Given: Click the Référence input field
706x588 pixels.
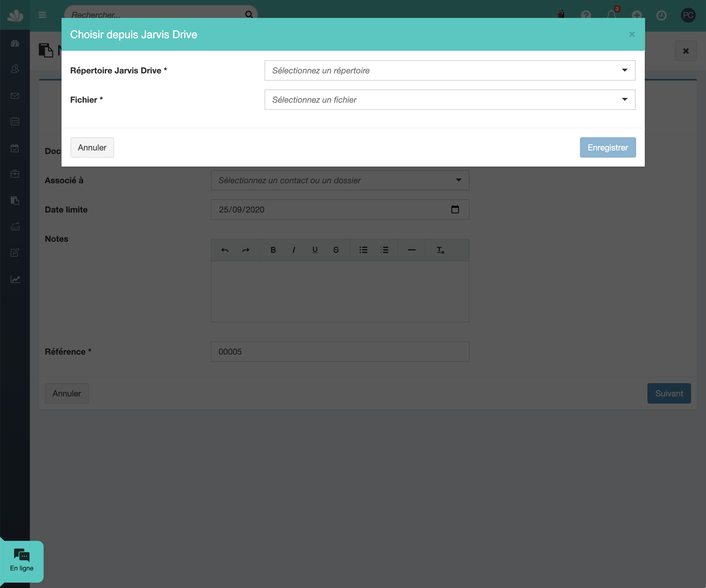Looking at the screenshot, I should pos(340,352).
